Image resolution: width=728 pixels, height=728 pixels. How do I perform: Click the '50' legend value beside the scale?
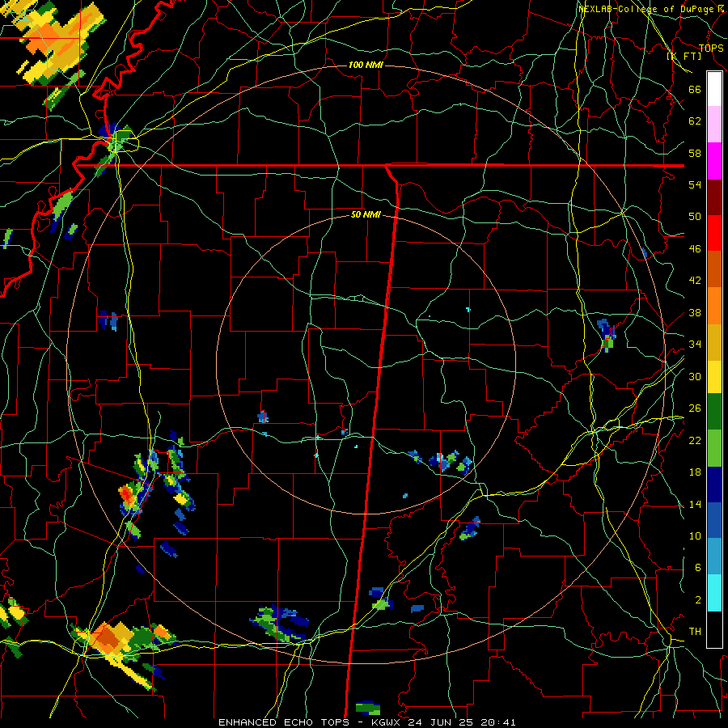coord(695,216)
